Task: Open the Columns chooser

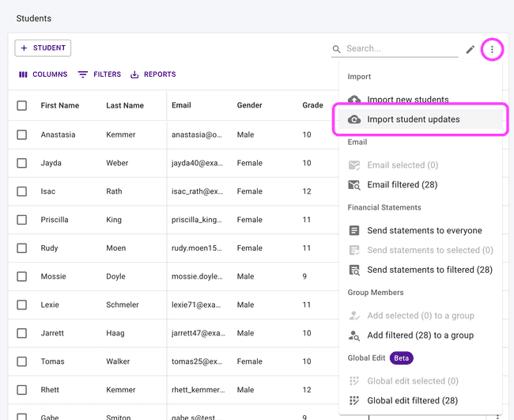Action: [x=43, y=74]
